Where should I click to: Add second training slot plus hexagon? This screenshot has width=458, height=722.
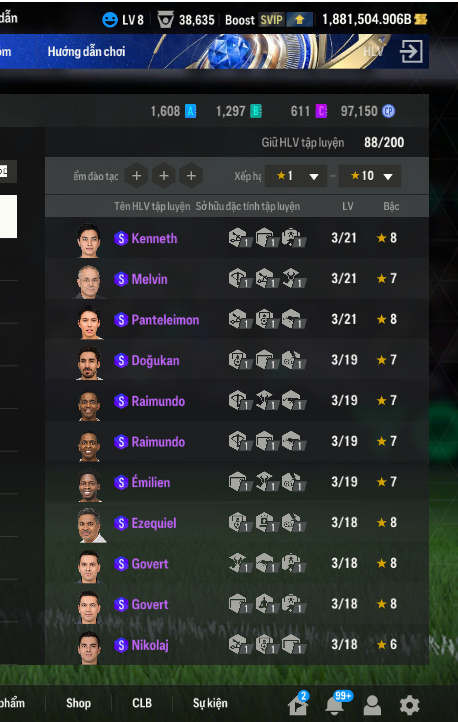pos(164,175)
